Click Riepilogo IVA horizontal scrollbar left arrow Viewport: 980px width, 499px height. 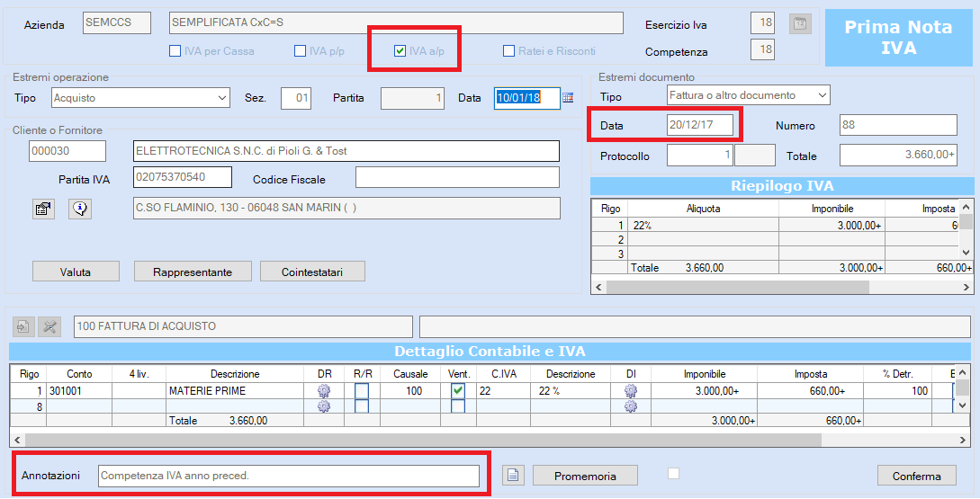[x=598, y=288]
